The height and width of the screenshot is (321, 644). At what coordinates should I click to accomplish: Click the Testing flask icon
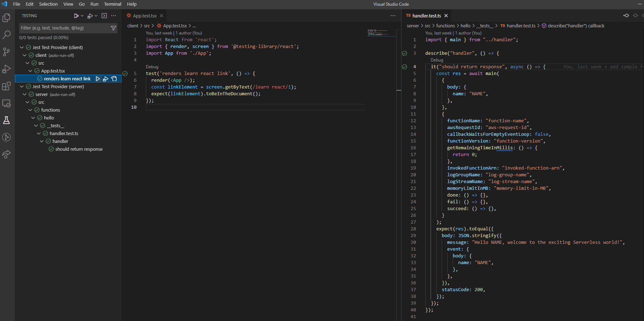[x=6, y=120]
